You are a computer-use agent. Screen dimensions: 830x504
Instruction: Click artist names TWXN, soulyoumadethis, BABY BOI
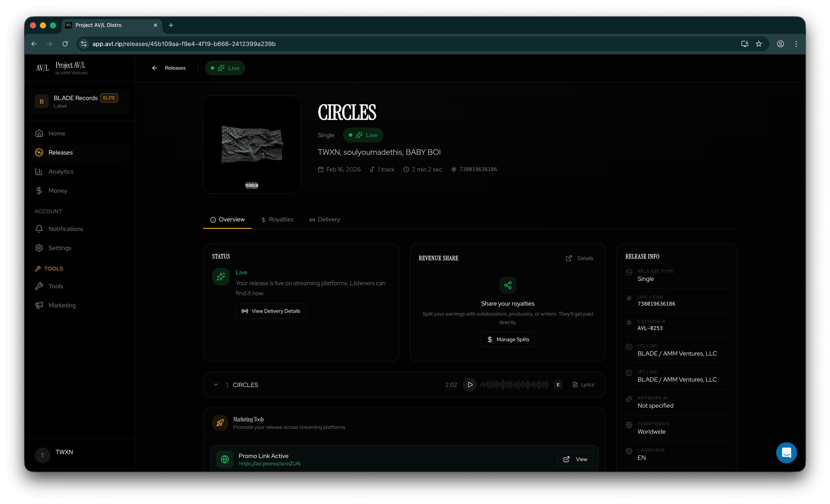tap(379, 152)
